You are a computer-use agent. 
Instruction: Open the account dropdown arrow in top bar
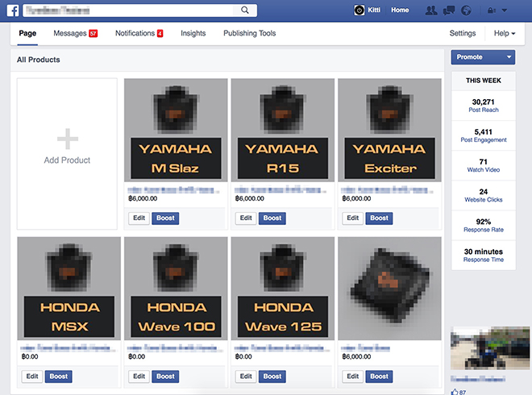click(x=505, y=10)
